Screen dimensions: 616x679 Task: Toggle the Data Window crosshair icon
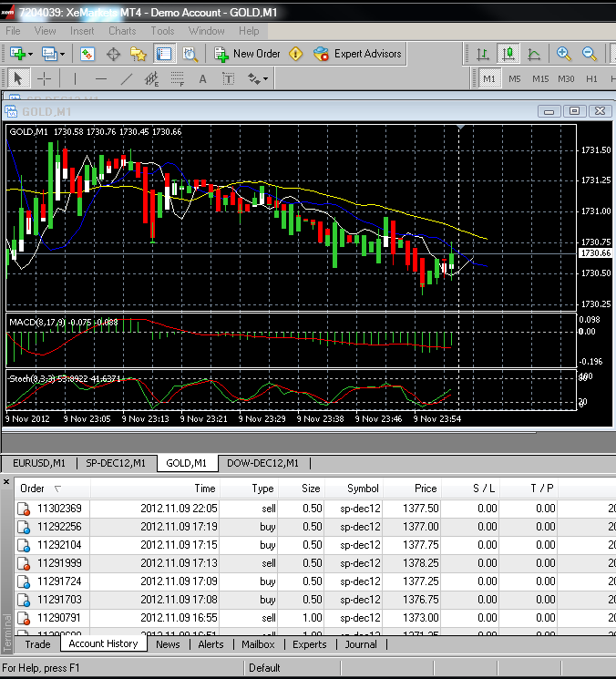113,54
